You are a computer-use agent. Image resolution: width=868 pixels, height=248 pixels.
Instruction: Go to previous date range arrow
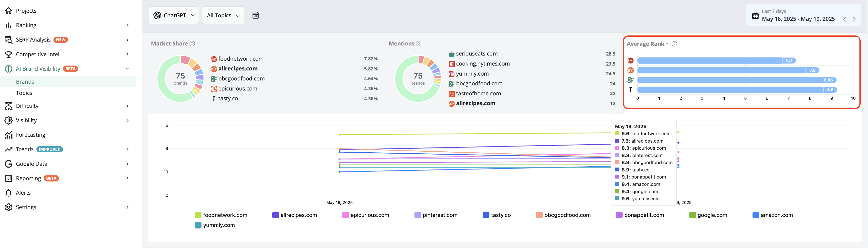[x=845, y=19]
